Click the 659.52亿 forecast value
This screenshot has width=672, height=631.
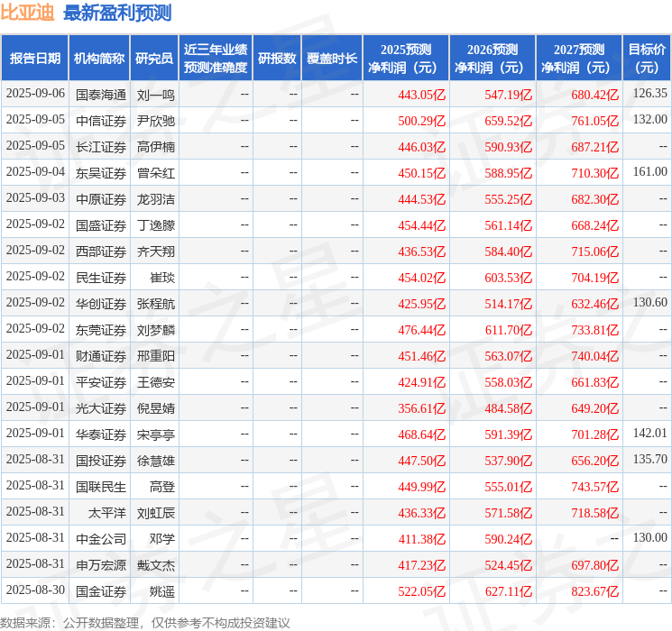click(x=509, y=121)
